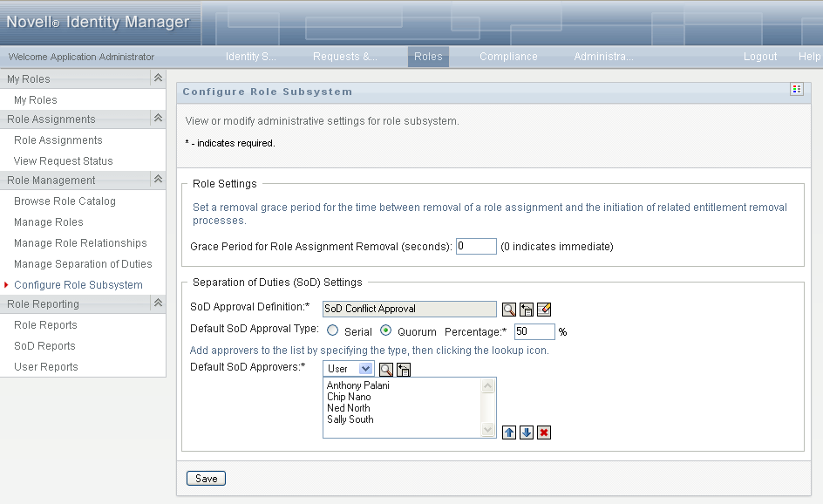
Task: Click edit pencil icon for SoD Approval Definition
Action: pyautogui.click(x=544, y=309)
